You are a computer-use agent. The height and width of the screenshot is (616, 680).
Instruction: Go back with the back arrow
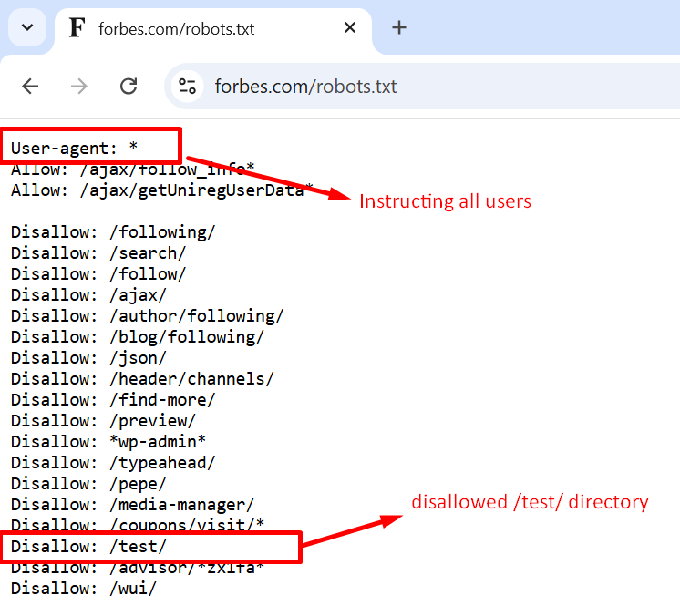30,87
